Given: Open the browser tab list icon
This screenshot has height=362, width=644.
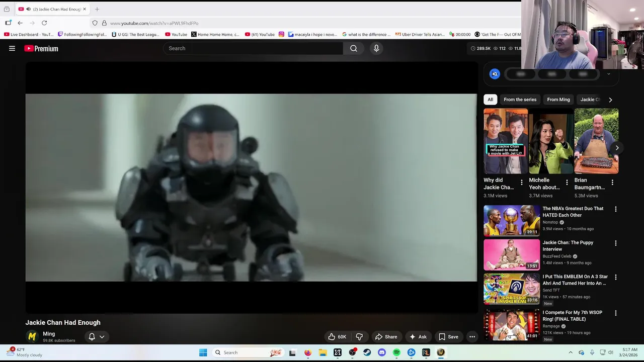Looking at the screenshot, I should click(7, 9).
